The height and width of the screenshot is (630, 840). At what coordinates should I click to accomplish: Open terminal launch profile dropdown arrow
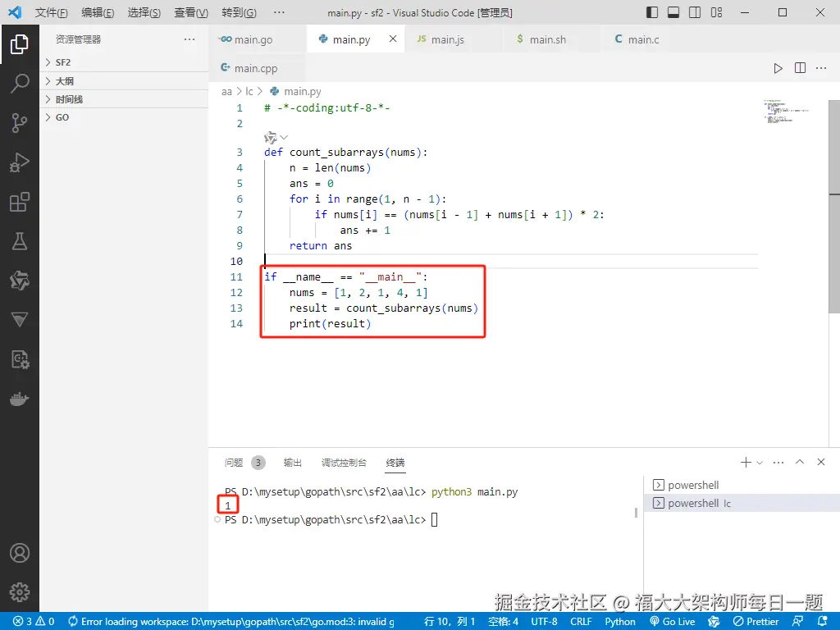pos(760,463)
